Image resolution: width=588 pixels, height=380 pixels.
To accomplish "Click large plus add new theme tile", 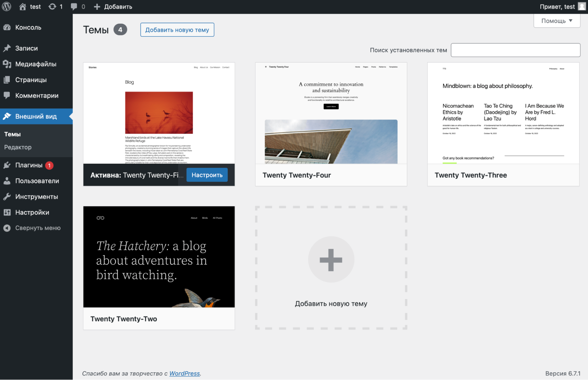I will click(x=331, y=259).
